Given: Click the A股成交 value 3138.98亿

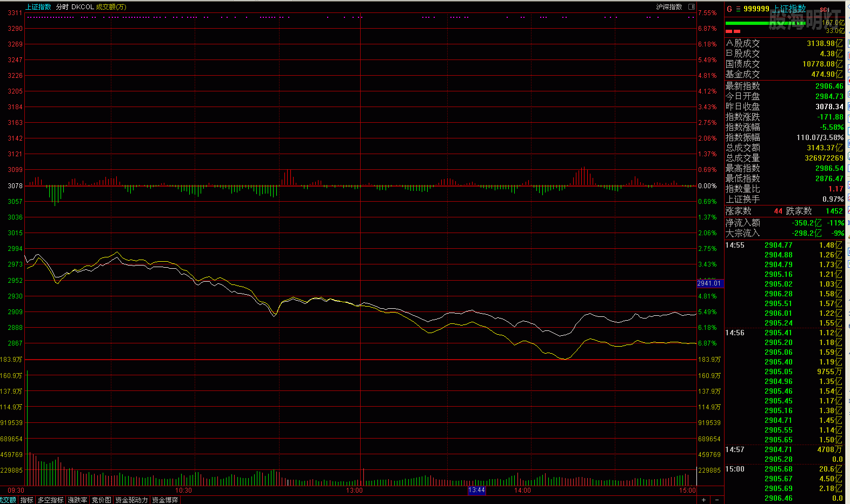Looking at the screenshot, I should (x=825, y=43).
